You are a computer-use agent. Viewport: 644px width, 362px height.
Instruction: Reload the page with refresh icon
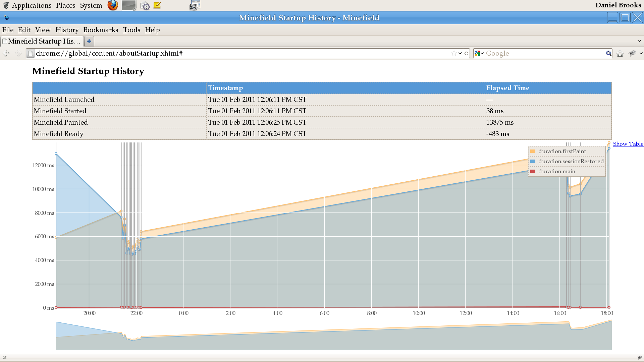coord(466,53)
